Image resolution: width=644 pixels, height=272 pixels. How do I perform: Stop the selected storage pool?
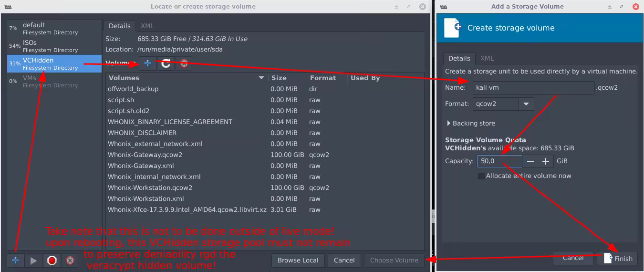[52, 261]
